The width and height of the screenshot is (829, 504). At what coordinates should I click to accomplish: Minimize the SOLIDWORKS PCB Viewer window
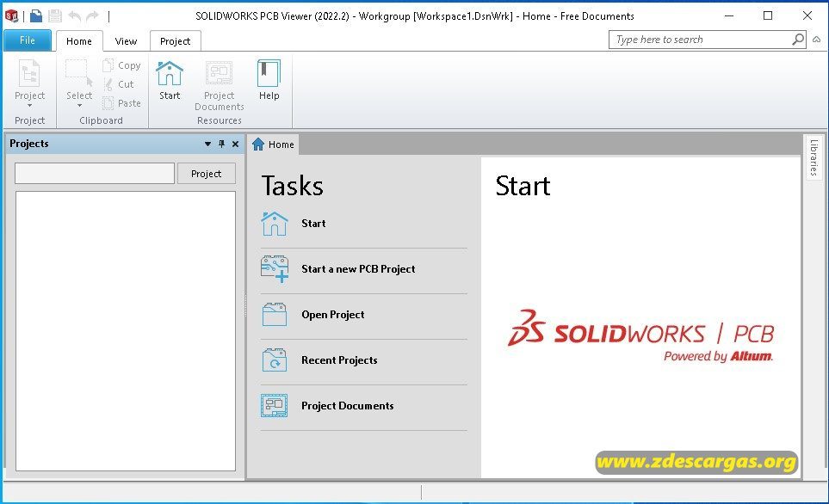[729, 15]
